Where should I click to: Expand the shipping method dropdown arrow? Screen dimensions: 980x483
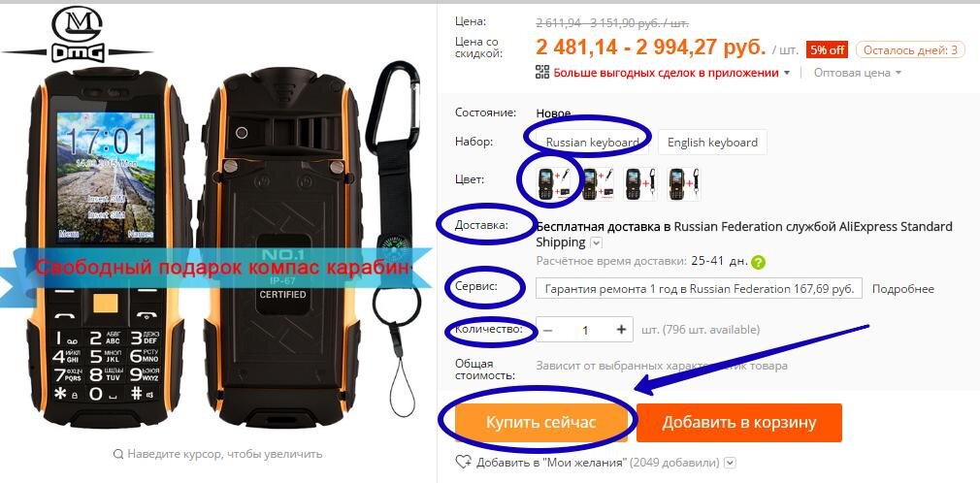[597, 242]
